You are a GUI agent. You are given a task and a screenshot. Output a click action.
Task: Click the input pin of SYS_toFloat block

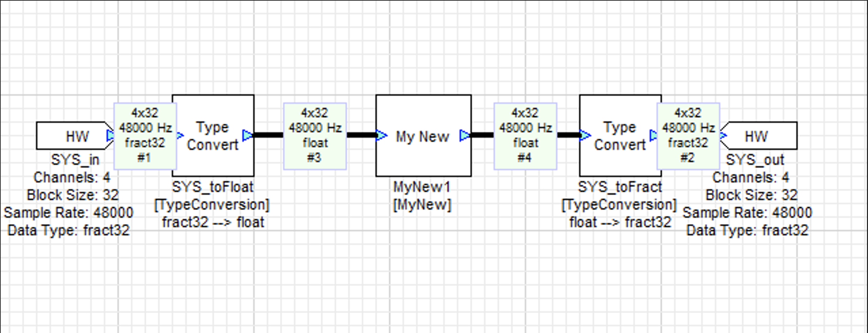180,135
